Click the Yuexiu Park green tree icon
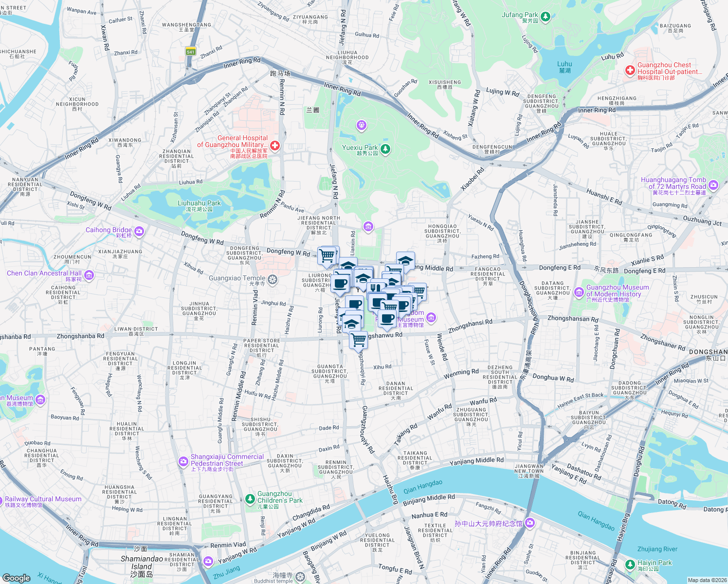This screenshot has height=584, width=728. [x=385, y=148]
